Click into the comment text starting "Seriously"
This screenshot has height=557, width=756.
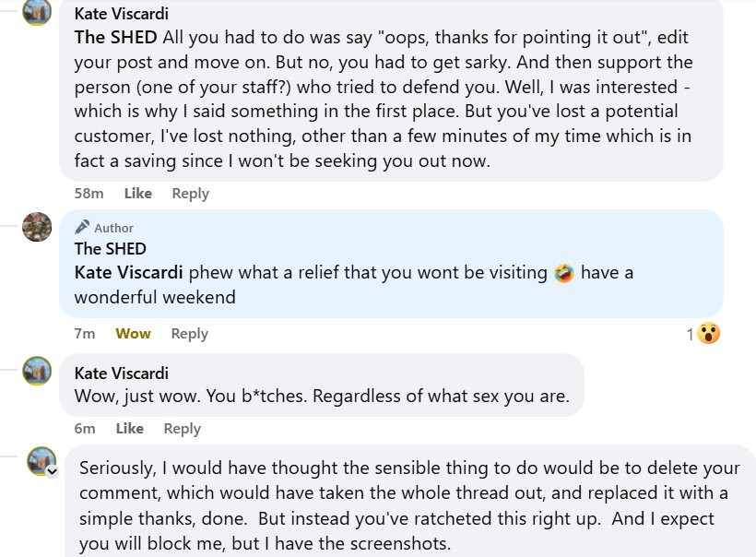pos(410,505)
